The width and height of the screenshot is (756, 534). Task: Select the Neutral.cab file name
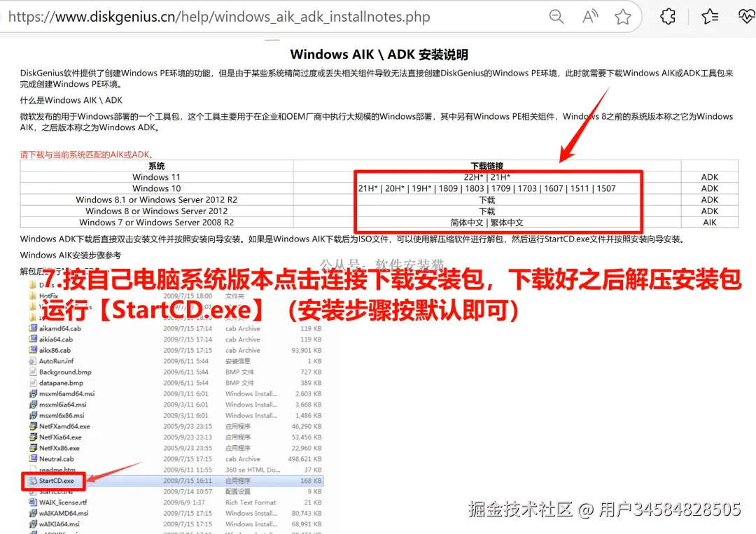pos(57,459)
